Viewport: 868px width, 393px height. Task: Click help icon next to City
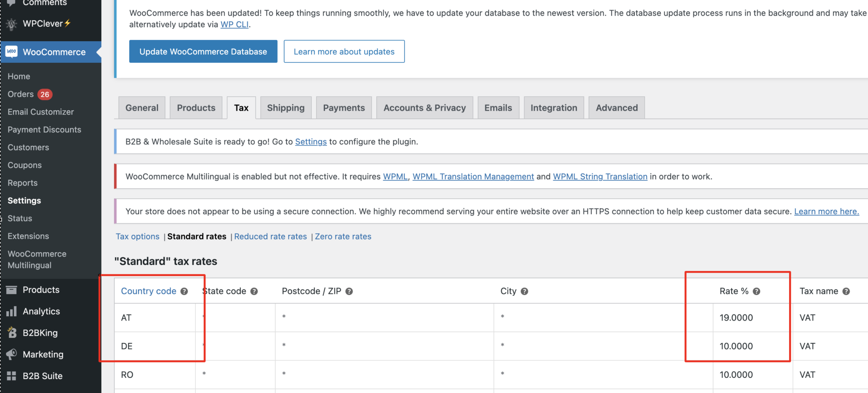pyautogui.click(x=524, y=291)
